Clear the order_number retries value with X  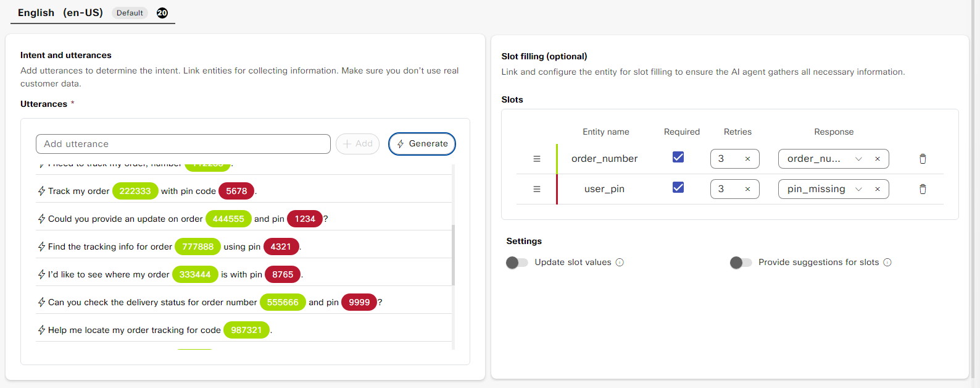pos(747,159)
